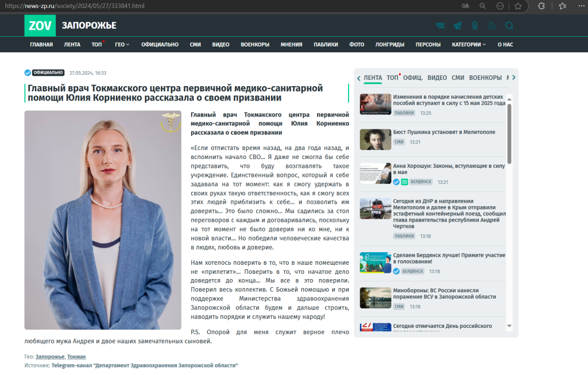
Task: Open Telegram-канал Департамент Здравоохранения source link
Action: point(145,365)
